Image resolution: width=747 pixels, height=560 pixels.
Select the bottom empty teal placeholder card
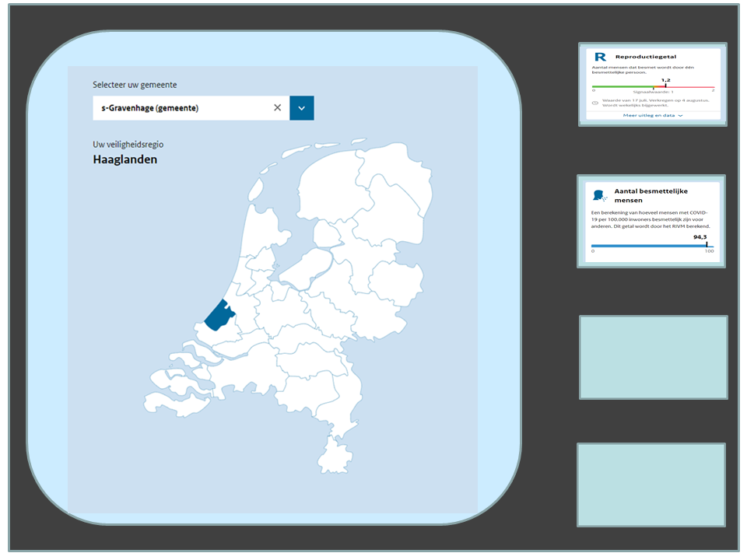pyautogui.click(x=651, y=485)
